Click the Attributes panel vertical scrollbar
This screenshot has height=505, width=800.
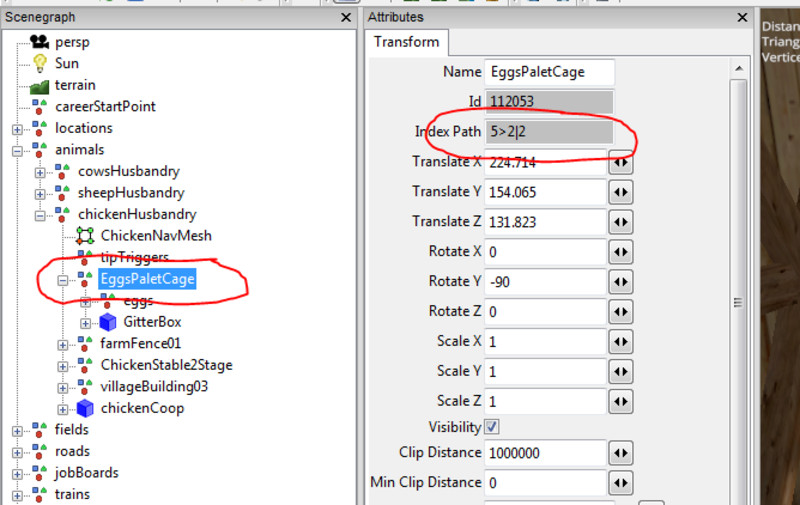738,300
